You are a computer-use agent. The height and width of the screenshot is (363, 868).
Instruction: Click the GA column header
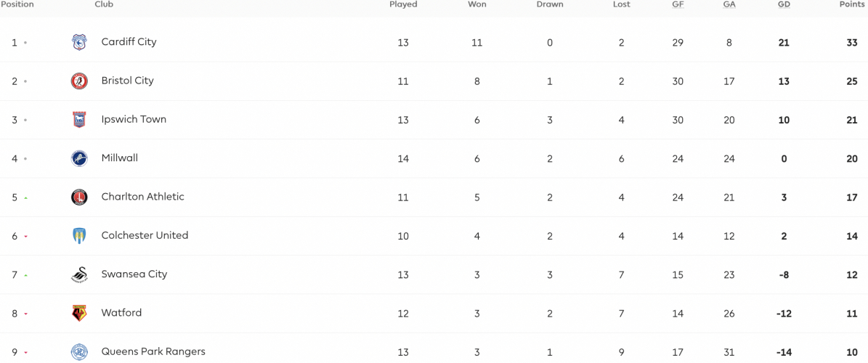pos(729,4)
